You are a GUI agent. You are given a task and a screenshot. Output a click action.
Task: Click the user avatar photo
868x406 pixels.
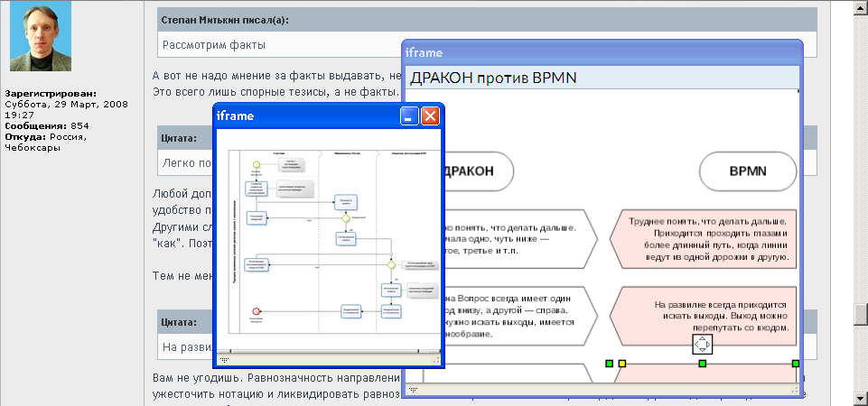click(41, 35)
